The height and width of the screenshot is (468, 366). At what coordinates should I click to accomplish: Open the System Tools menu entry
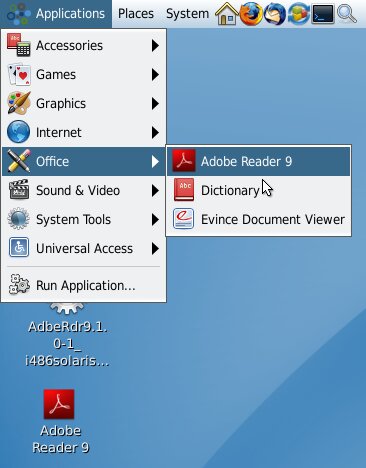point(83,219)
